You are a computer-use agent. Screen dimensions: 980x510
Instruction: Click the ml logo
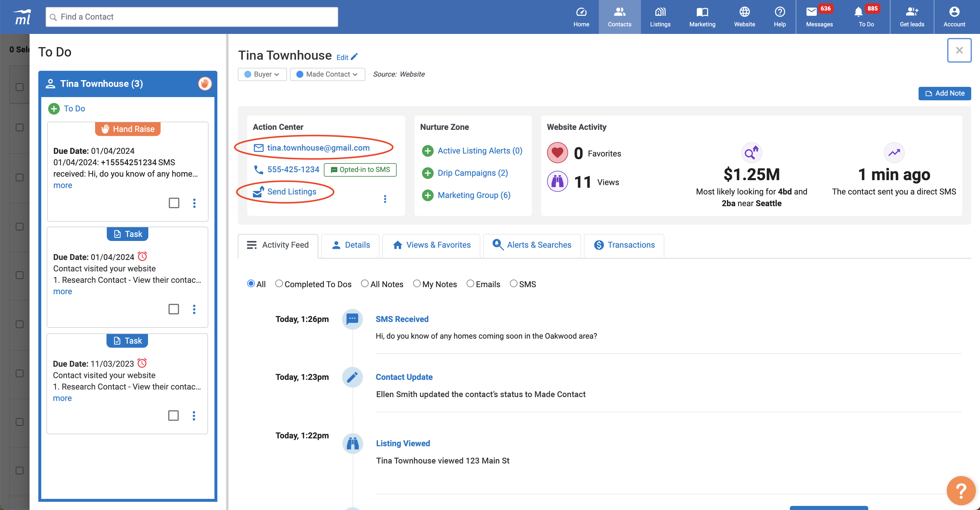point(23,17)
